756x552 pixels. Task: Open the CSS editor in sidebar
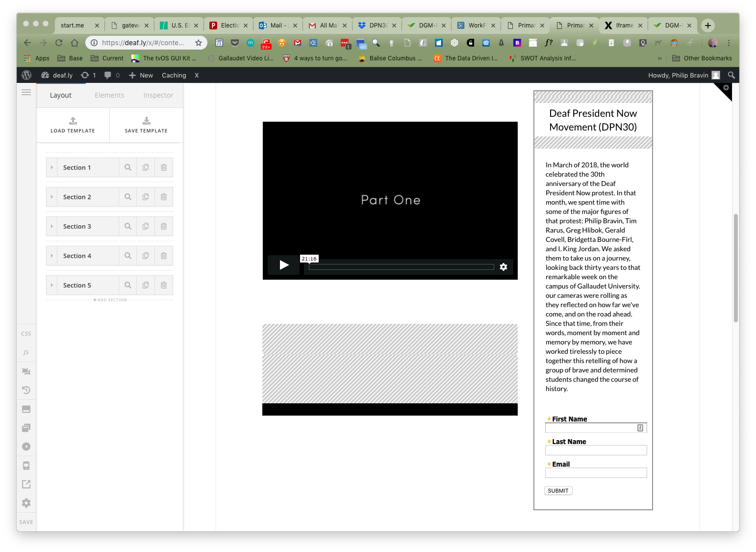(x=26, y=334)
